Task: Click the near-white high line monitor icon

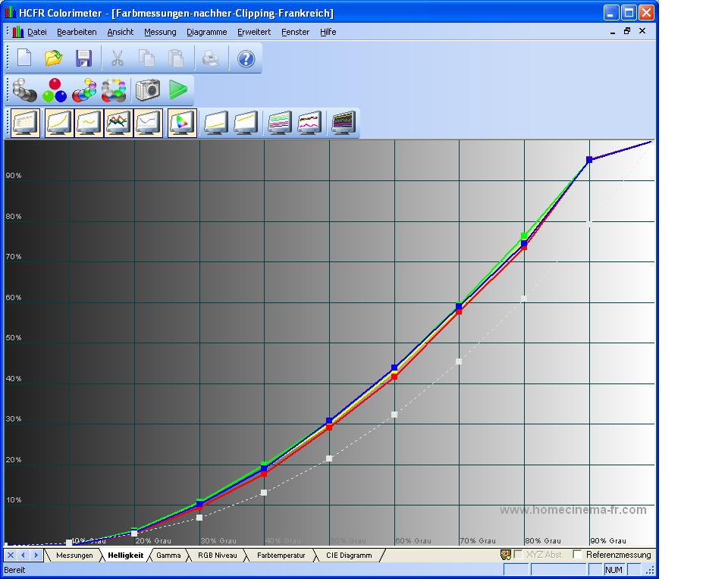Action: (246, 123)
